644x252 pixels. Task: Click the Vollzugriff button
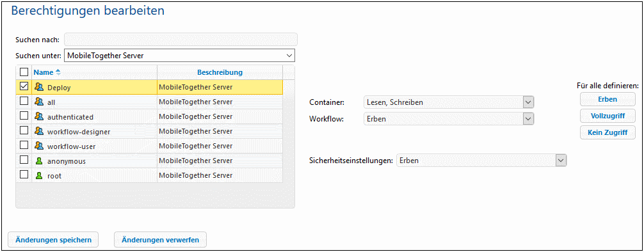608,116
